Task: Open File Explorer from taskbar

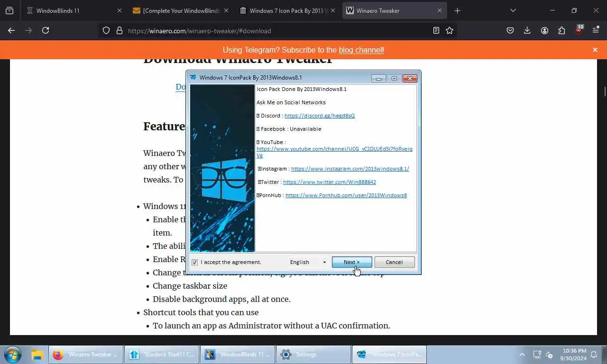Action: click(x=37, y=354)
